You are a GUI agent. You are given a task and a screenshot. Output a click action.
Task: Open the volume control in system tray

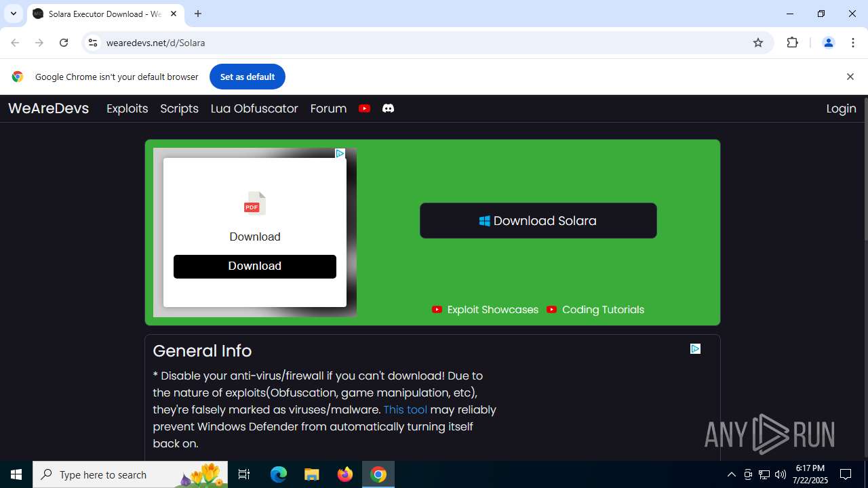(x=781, y=474)
